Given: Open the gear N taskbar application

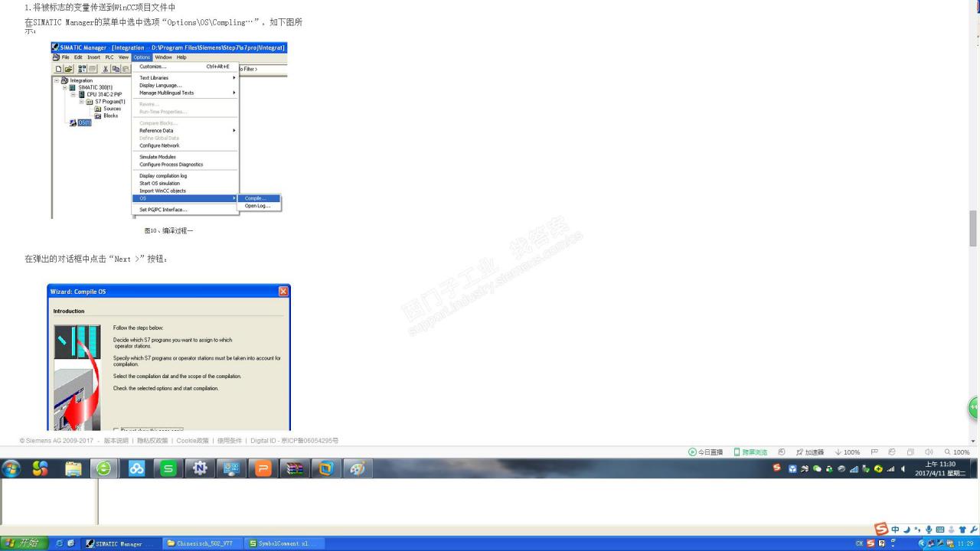Looking at the screenshot, I should click(x=200, y=468).
